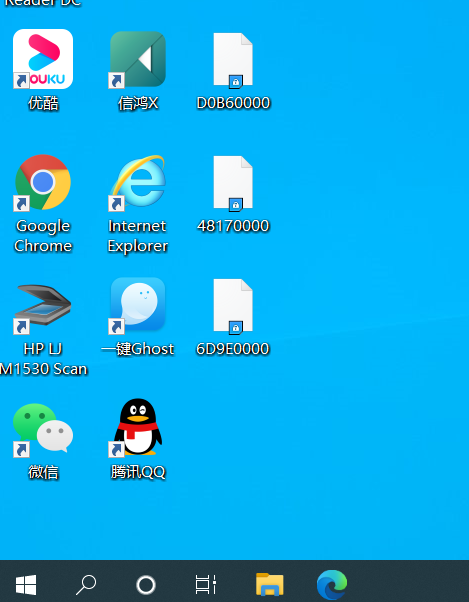Image resolution: width=469 pixels, height=602 pixels.
Task: Launch the 信鸿X desktop shortcut
Action: (x=138, y=59)
